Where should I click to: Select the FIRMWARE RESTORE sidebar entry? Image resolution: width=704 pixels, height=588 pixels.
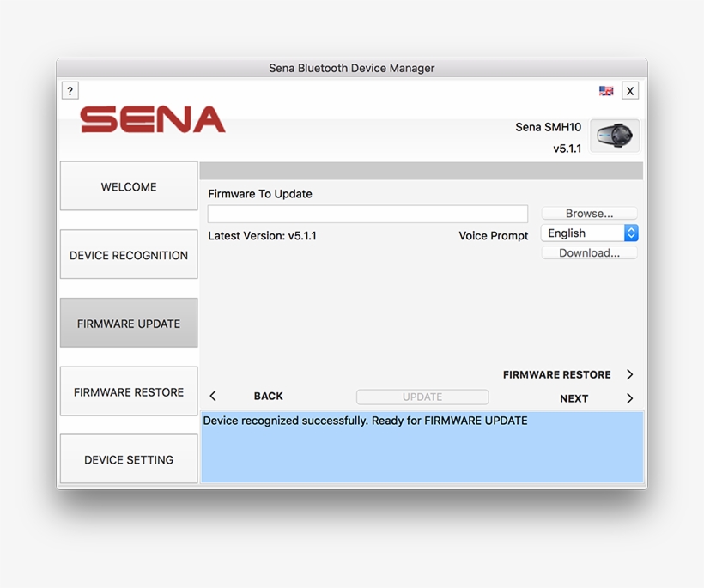[128, 391]
